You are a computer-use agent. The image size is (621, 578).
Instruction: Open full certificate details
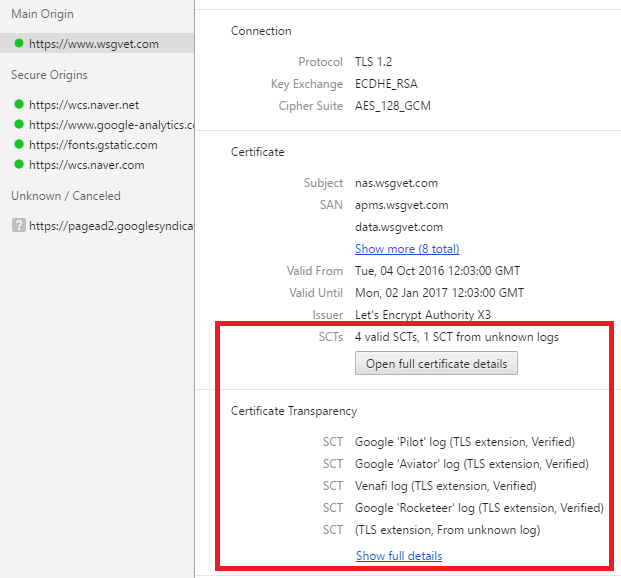436,363
